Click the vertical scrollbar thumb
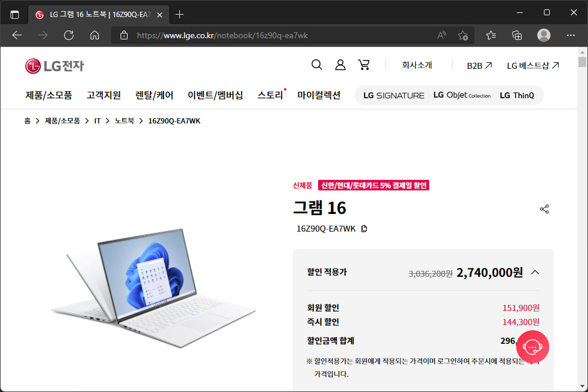This screenshot has height=392, width=588. (582, 62)
